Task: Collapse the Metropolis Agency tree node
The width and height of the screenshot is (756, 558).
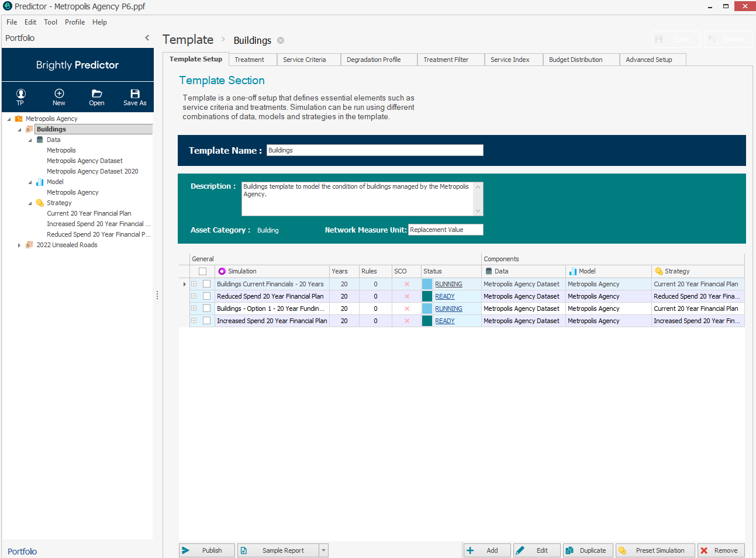Action: click(x=9, y=119)
